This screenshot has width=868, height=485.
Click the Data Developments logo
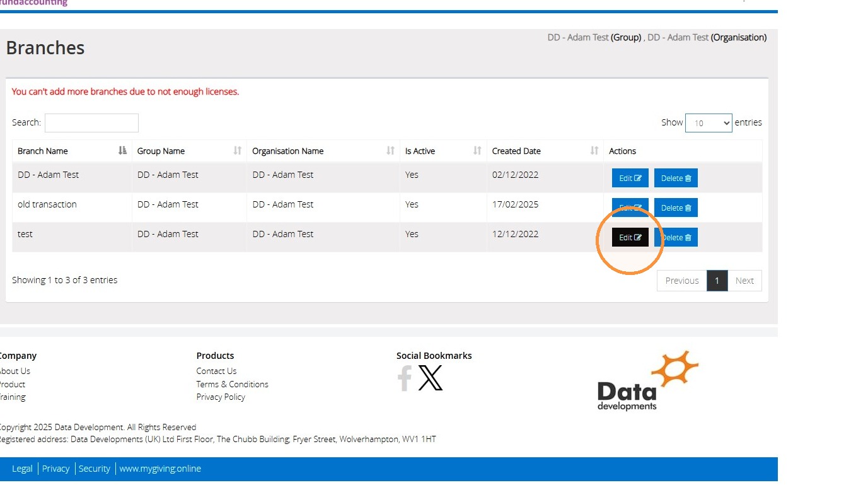tap(648, 381)
